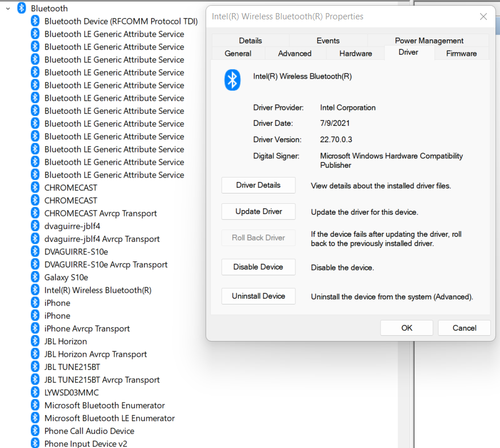Click the Phone Call Audio Device icon

coord(35,431)
